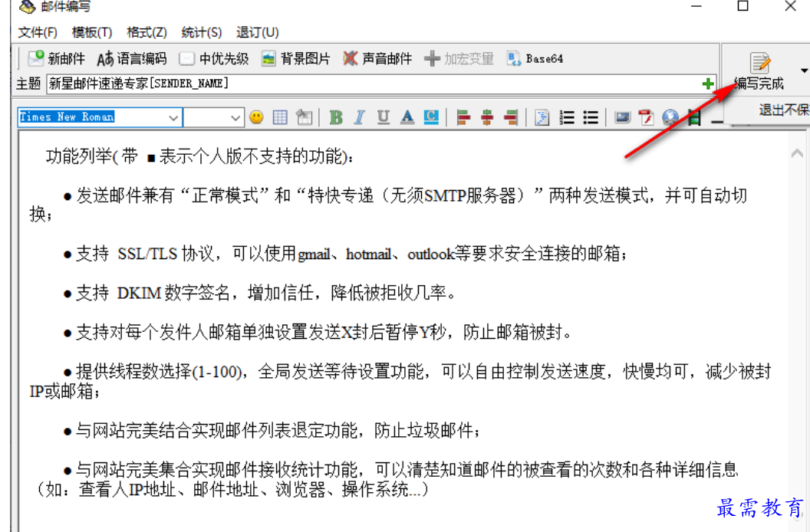The image size is (810, 532).
Task: Toggle underline formatting
Action: point(384,117)
